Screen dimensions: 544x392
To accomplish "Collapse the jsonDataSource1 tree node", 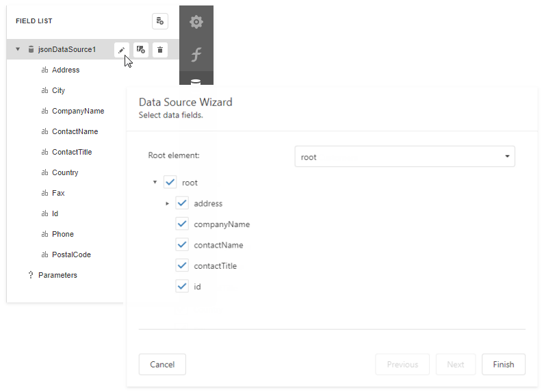I will [18, 49].
